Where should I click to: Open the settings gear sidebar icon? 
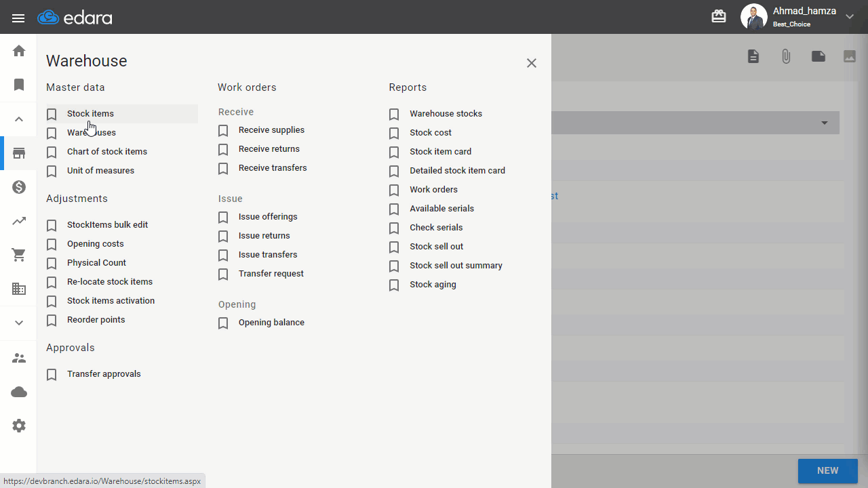click(19, 426)
